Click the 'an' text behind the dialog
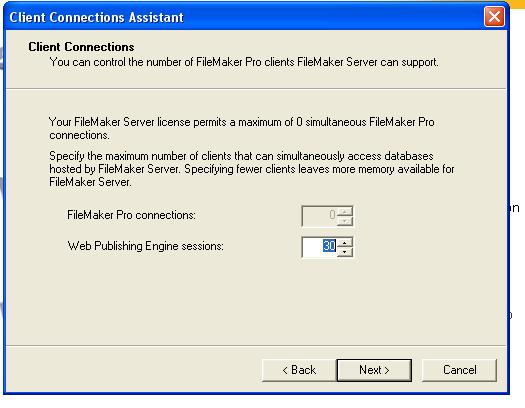The height and width of the screenshot is (408, 525). [x=514, y=208]
